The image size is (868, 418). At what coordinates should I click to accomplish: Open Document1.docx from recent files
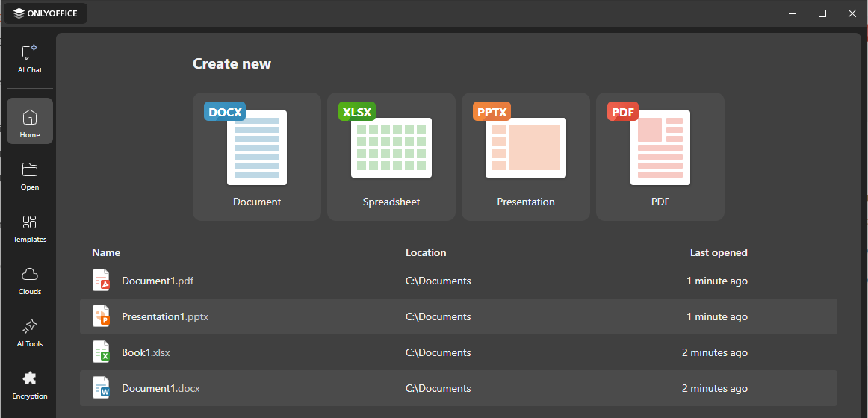(x=459, y=388)
